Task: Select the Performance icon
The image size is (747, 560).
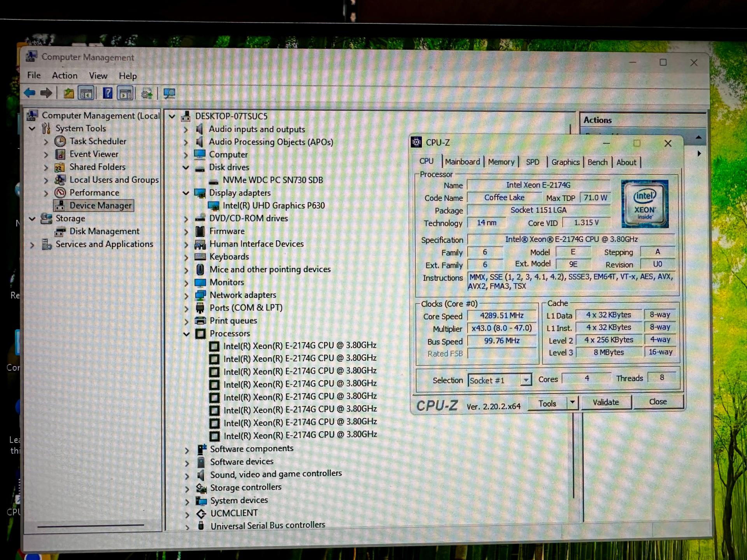Action: pyautogui.click(x=60, y=192)
